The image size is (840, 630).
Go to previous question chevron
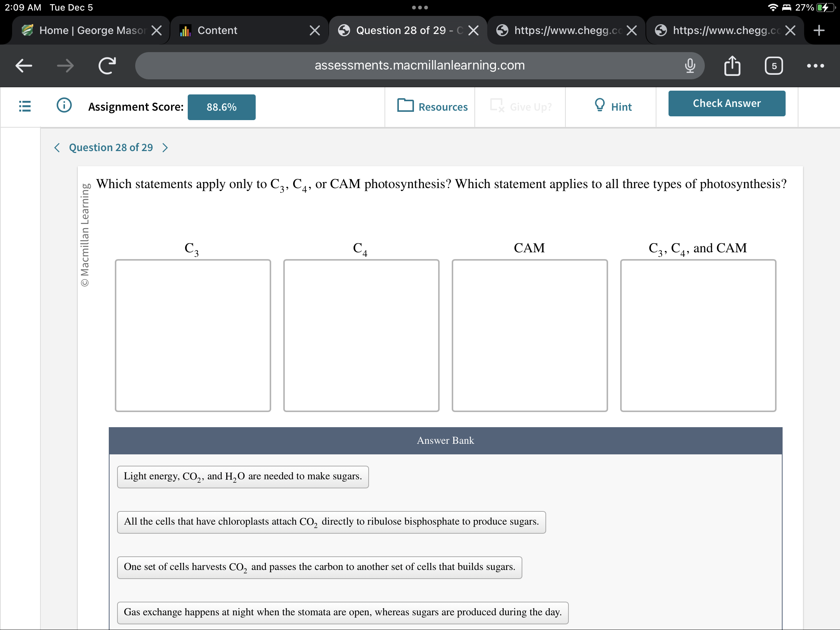pyautogui.click(x=57, y=148)
